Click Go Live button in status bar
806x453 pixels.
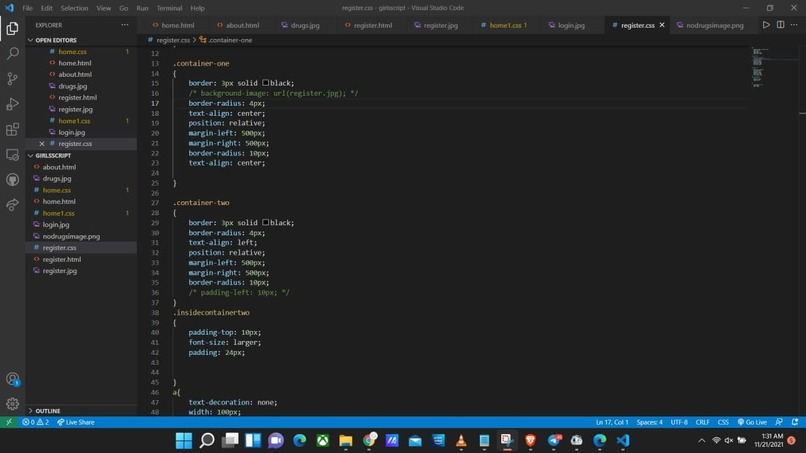(x=752, y=422)
